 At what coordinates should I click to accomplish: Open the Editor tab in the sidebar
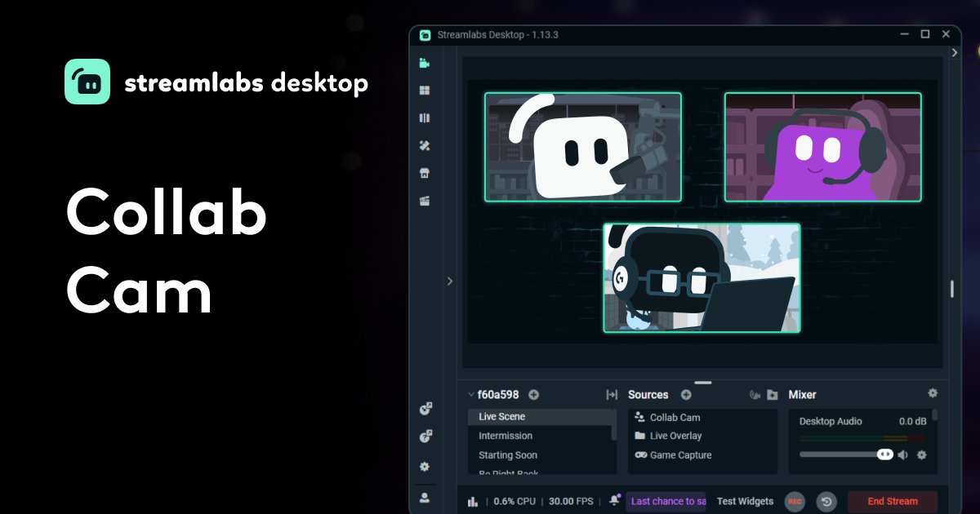(424, 63)
